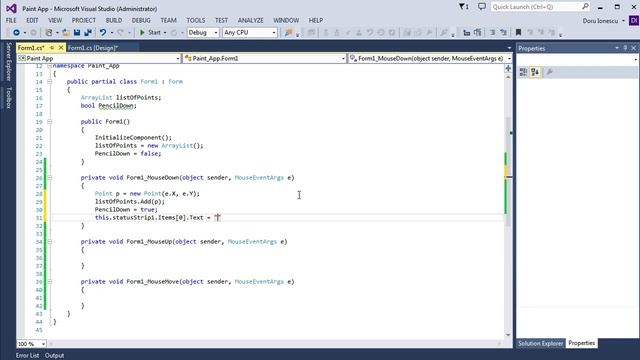This screenshot has height=360, width=640.
Task: Start debugging with the green Start button
Action: point(150,32)
